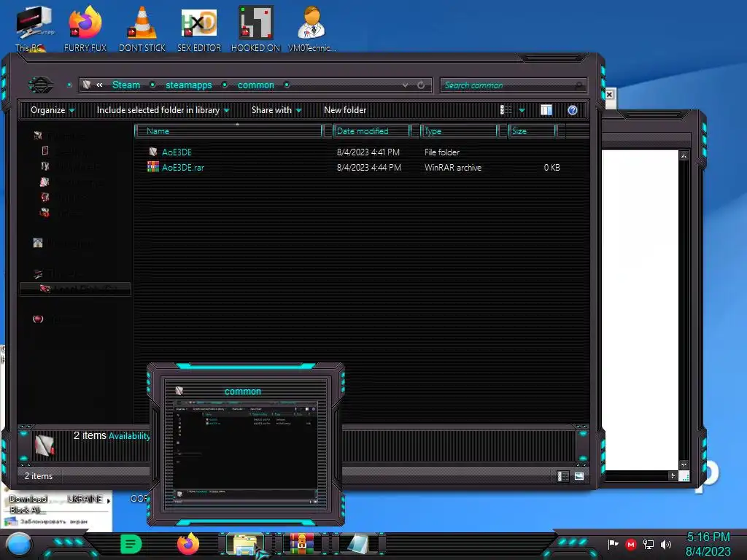Image resolution: width=747 pixels, height=560 pixels.
Task: Expand the dropdown node after Steam breadcrumb
Action: (152, 85)
